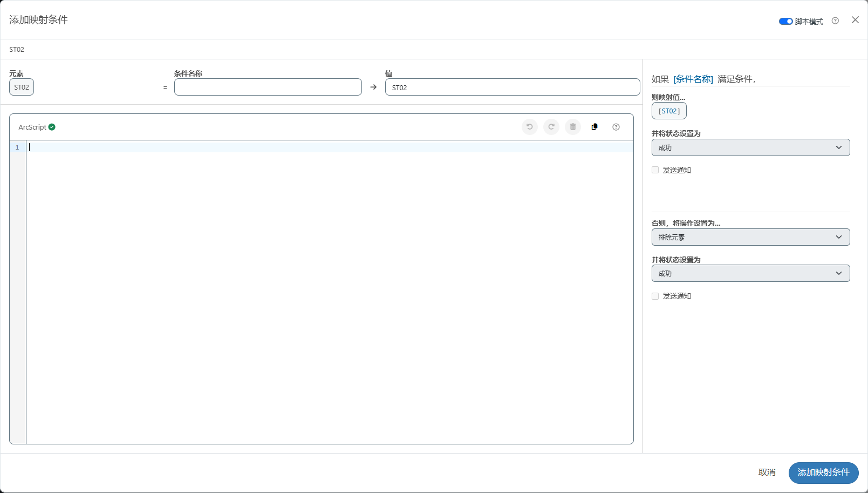Click the copy script icon
The height and width of the screenshot is (493, 868).
(x=594, y=127)
